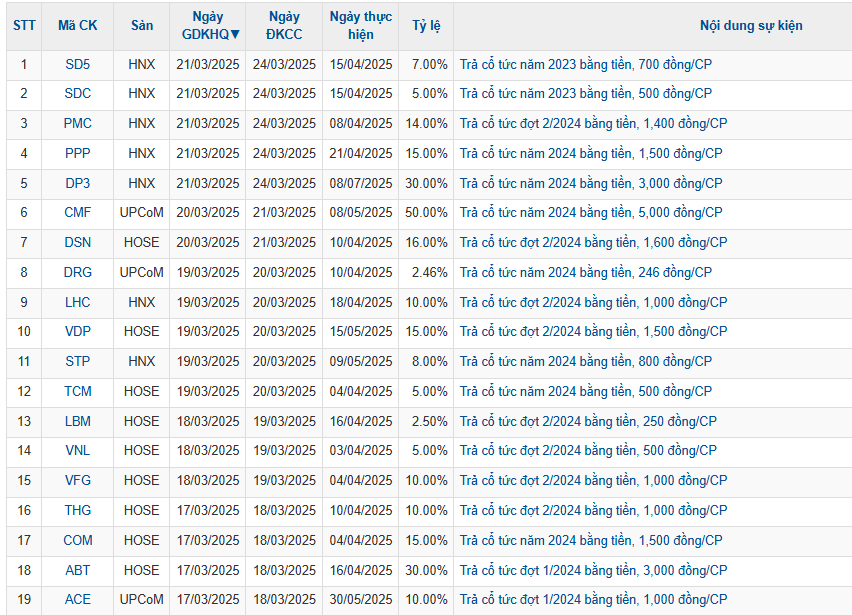
Task: Select the CMF stock code
Action: click(x=77, y=213)
